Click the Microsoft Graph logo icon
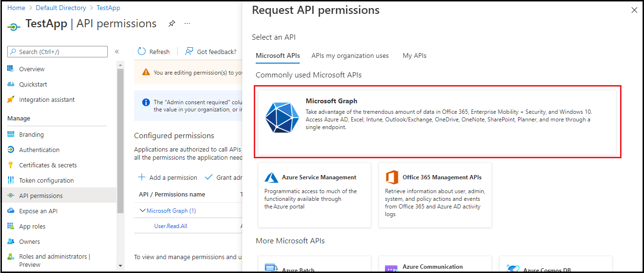 282,117
